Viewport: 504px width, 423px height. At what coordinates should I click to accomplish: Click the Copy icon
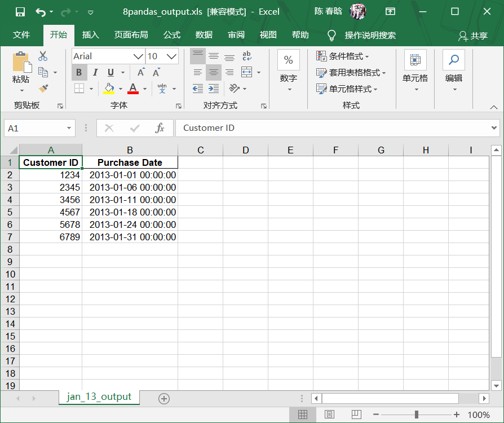(43, 72)
